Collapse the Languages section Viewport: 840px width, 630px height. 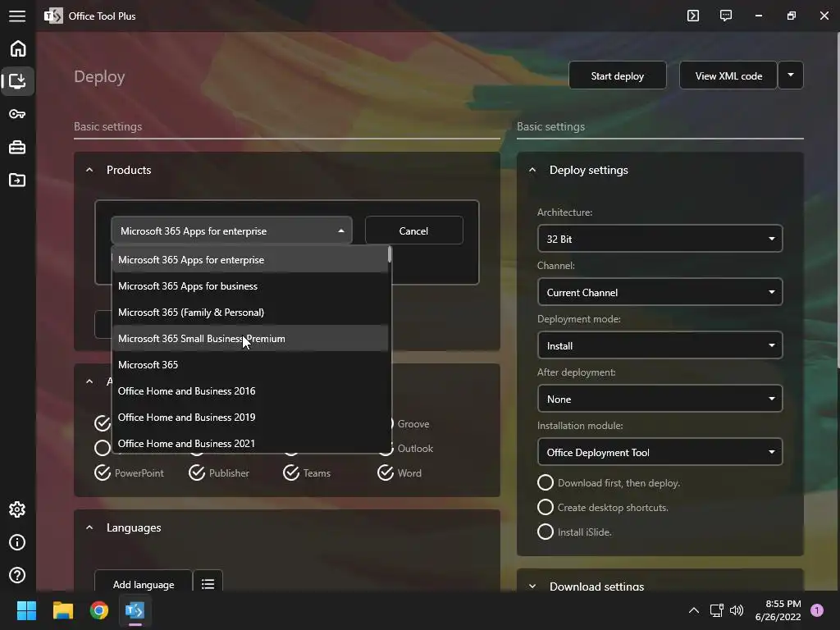[x=89, y=527]
